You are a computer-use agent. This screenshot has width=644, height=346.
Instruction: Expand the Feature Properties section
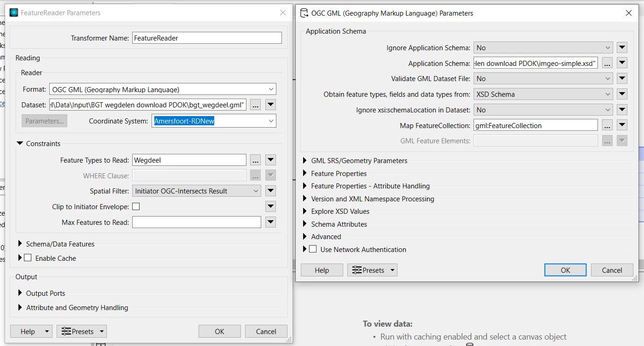(305, 173)
